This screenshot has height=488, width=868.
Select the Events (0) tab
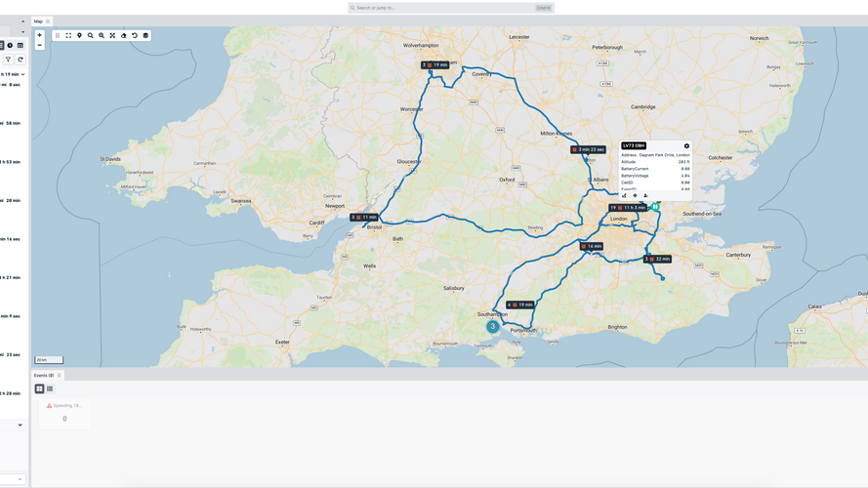(x=44, y=375)
